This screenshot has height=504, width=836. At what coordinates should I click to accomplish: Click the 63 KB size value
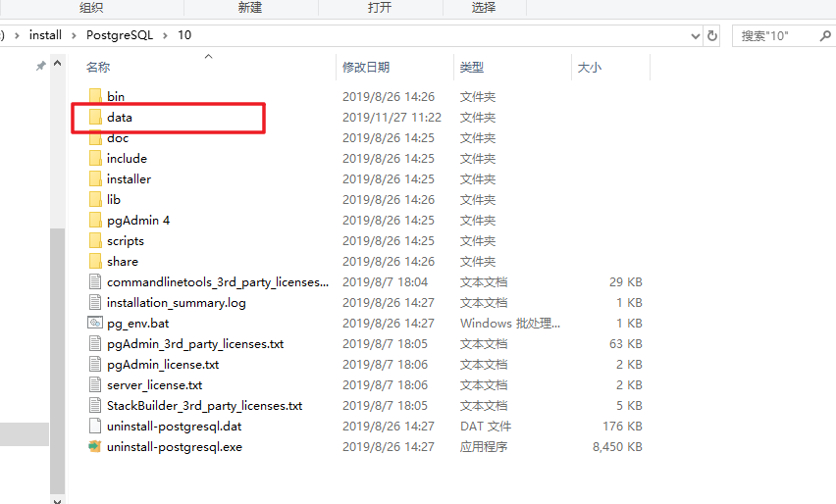(626, 343)
